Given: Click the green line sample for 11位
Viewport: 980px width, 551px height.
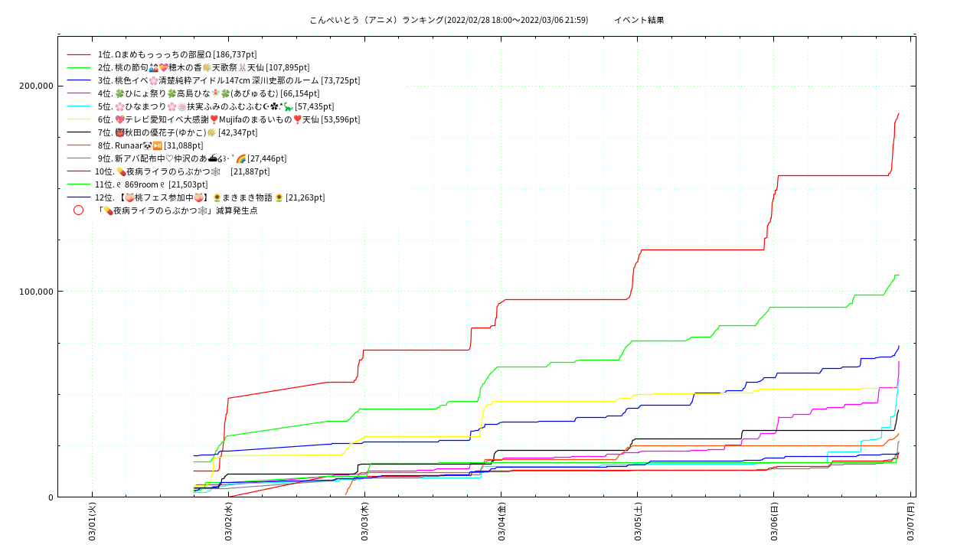Looking at the screenshot, I should coord(78,184).
